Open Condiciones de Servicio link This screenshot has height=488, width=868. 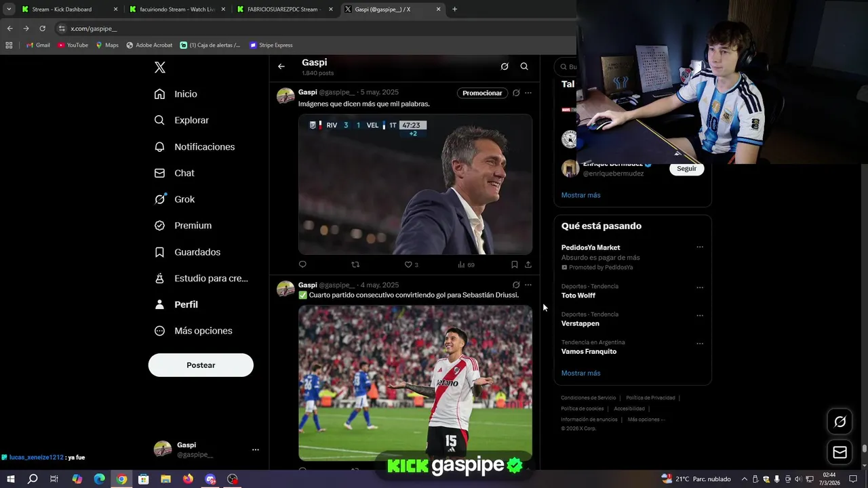click(x=589, y=398)
